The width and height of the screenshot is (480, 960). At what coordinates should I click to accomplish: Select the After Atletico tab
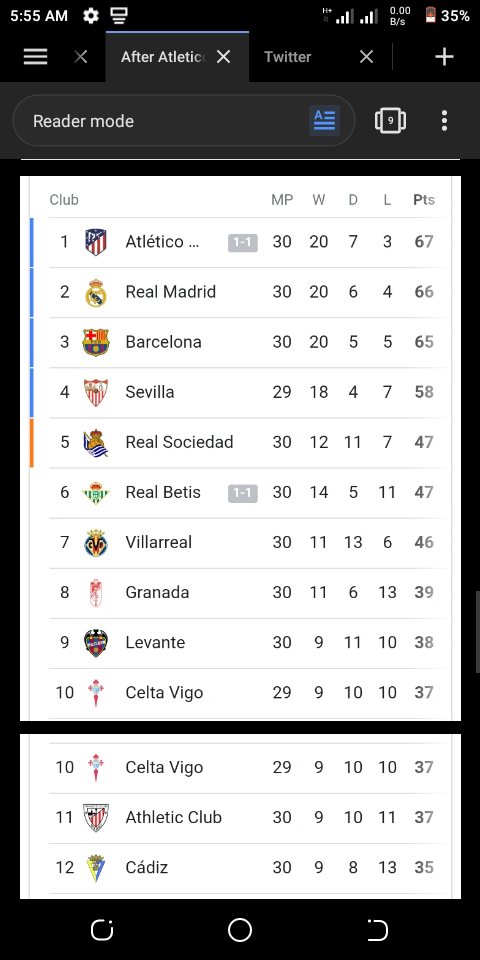coord(162,57)
